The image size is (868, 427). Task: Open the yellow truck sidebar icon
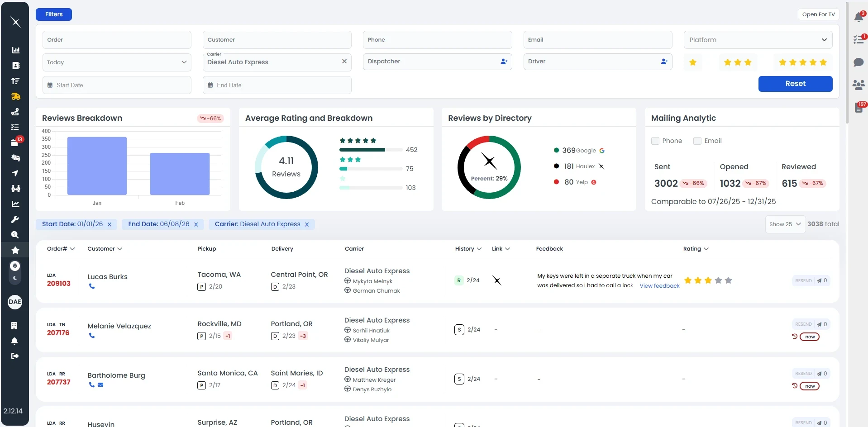(x=15, y=96)
